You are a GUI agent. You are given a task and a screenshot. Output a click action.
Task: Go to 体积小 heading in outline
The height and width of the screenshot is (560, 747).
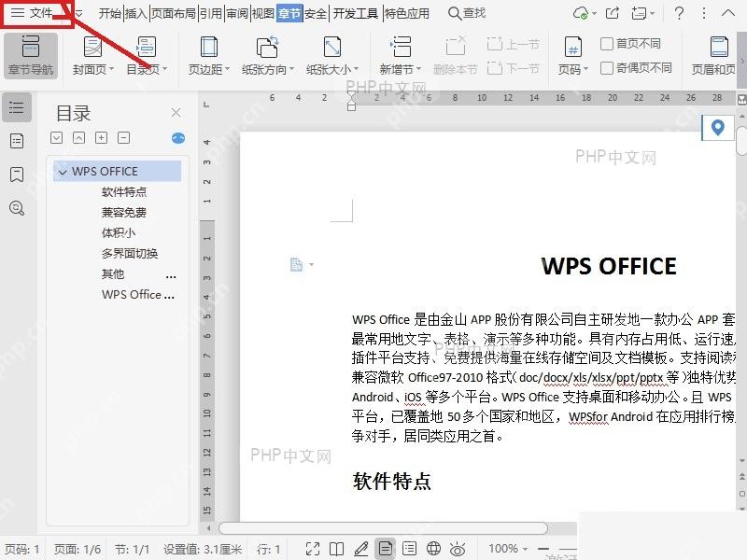point(119,232)
